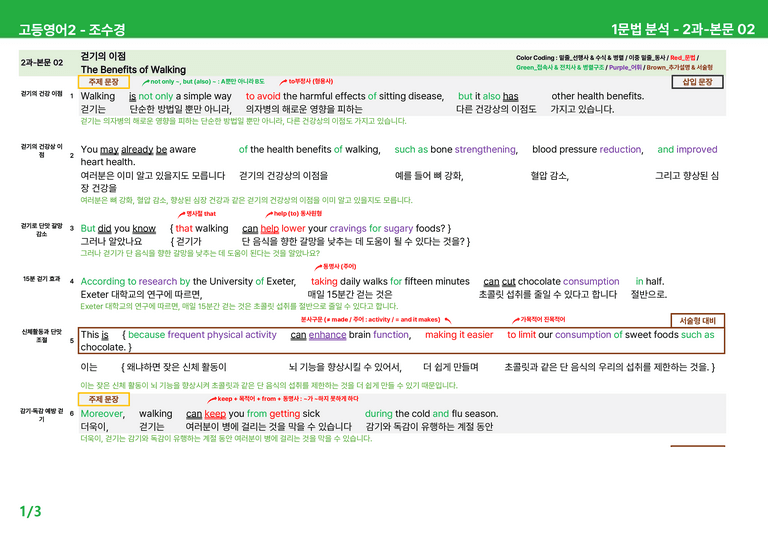Click the page number 1/3
This screenshot has width=768, height=543.
pos(30,512)
